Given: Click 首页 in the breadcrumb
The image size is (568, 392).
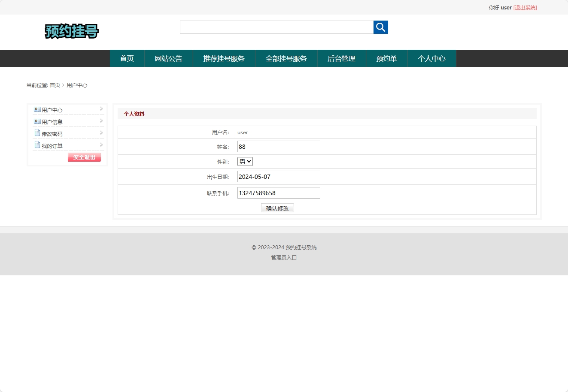Looking at the screenshot, I should coord(55,85).
